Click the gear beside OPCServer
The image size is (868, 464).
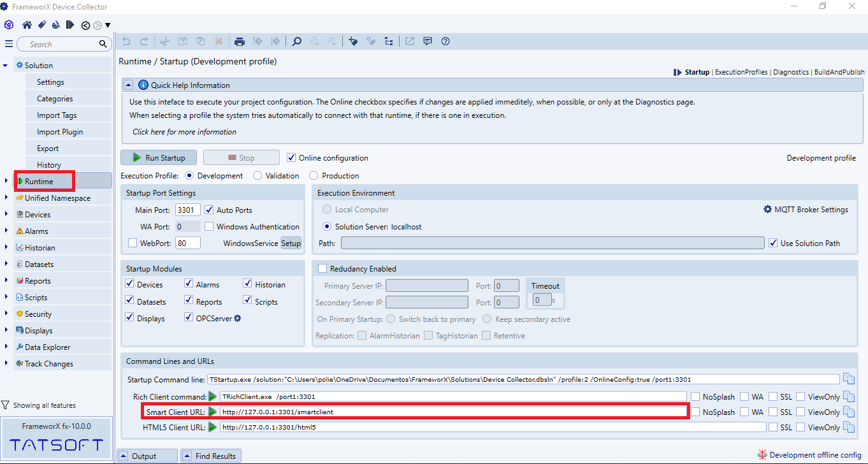point(238,318)
